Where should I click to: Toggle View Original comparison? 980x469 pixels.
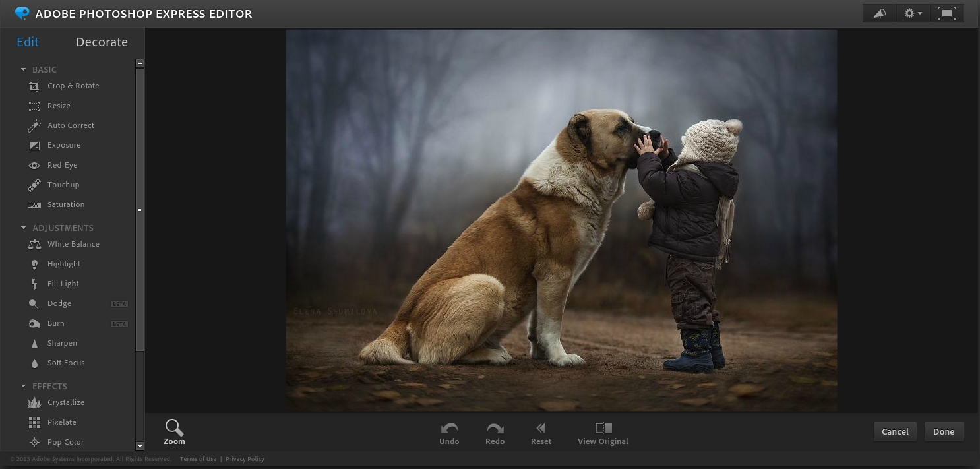tap(603, 433)
